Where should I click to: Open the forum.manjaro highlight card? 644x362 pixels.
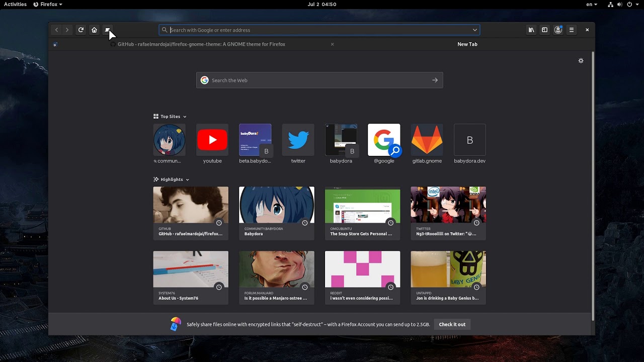(277, 278)
